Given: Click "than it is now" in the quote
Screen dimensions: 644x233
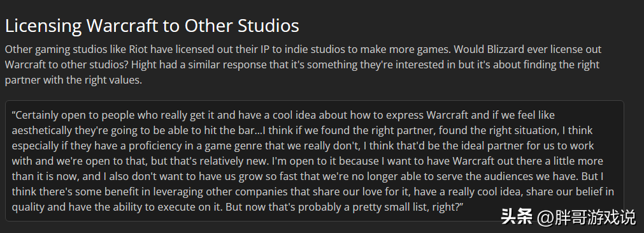Looking at the screenshot, I should [45, 176].
